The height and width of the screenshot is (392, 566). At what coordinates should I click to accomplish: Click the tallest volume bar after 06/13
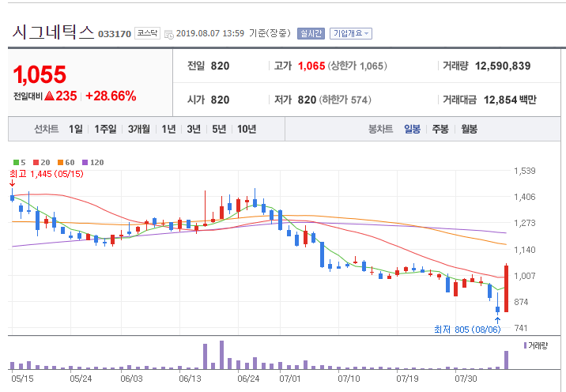(x=221, y=355)
